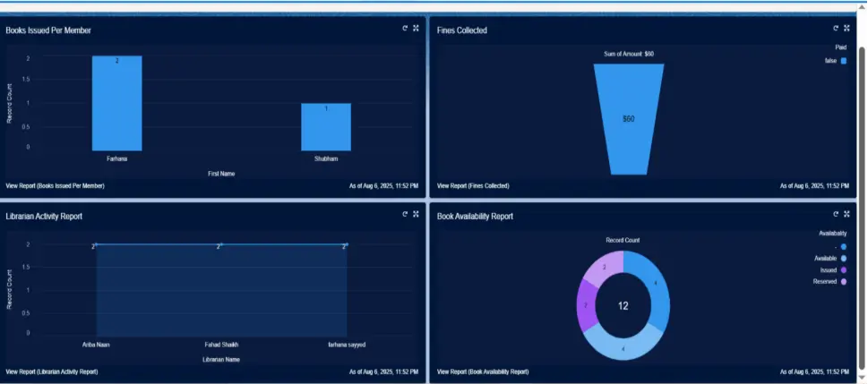The width and height of the screenshot is (868, 384).
Task: Refresh the Books Issued Per Member chart
Action: pyautogui.click(x=405, y=29)
